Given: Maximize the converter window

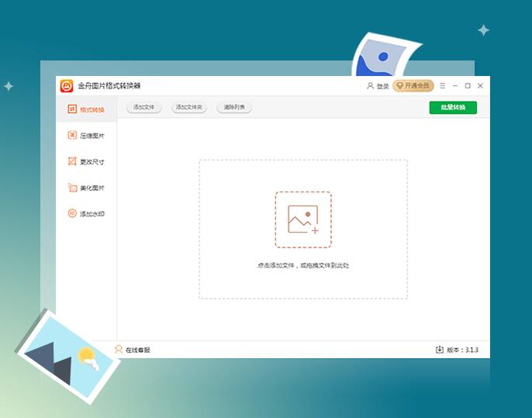Looking at the screenshot, I should [x=468, y=86].
